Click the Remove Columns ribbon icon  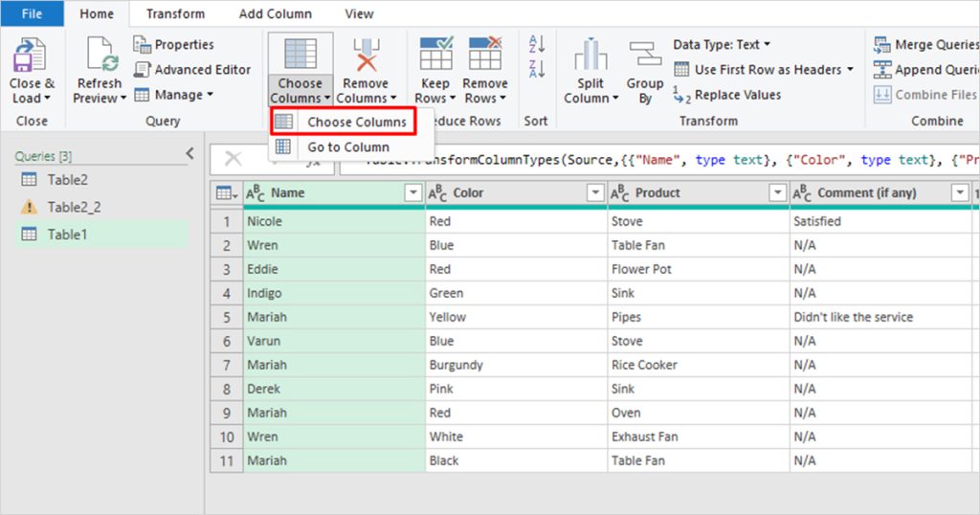coord(367,55)
